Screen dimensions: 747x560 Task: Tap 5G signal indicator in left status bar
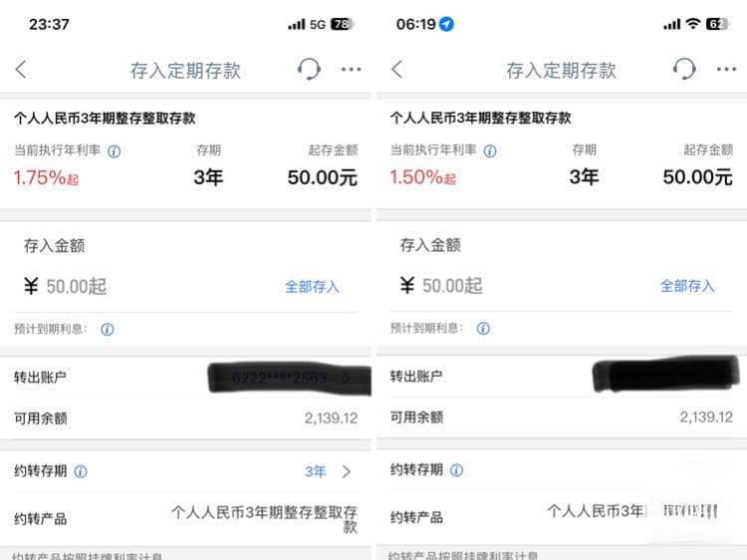point(318,24)
